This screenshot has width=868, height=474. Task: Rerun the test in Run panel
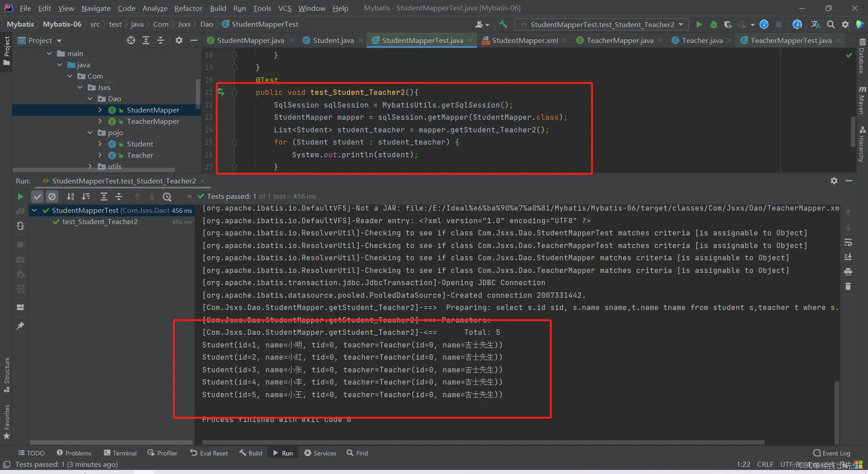20,197
